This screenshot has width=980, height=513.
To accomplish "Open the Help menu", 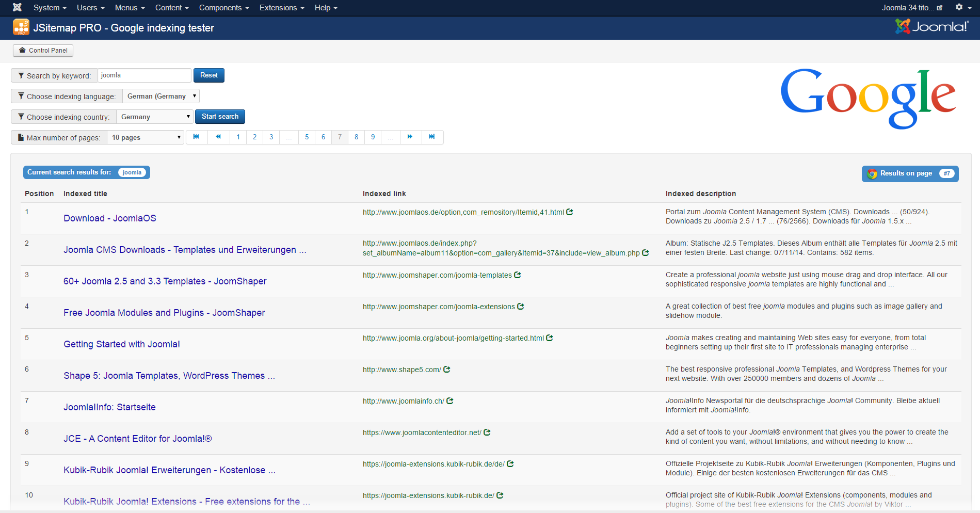I will tap(326, 8).
